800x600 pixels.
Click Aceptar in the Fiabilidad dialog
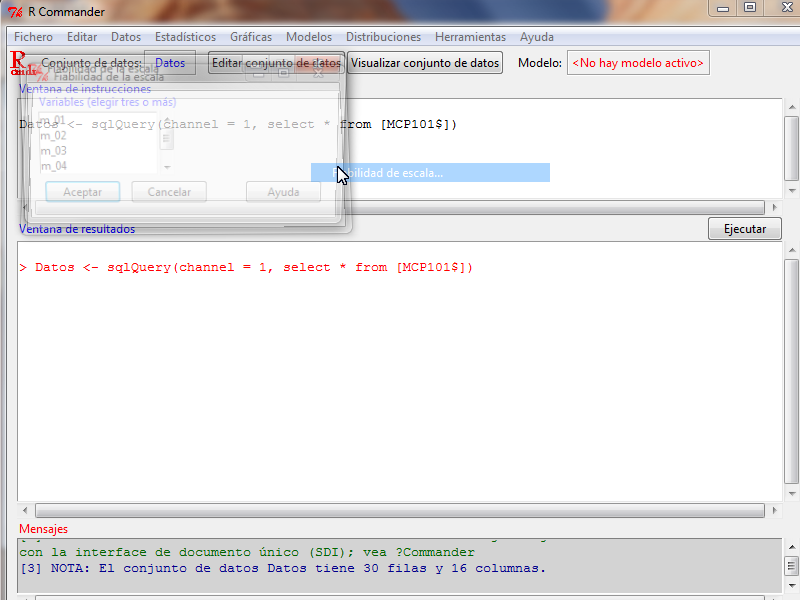pos(82,192)
